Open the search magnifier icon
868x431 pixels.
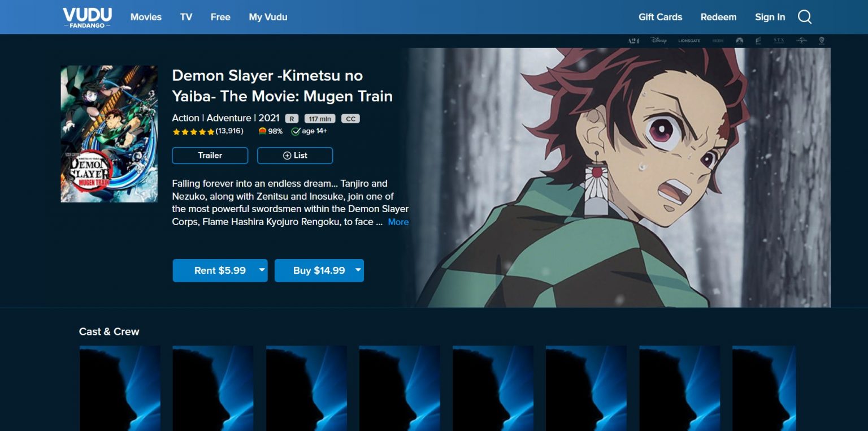[805, 17]
